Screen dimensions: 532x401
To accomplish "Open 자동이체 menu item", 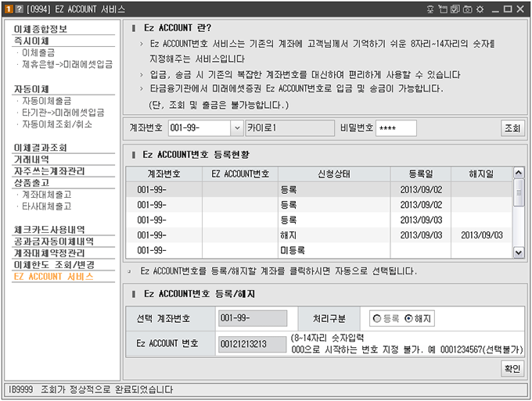I will pyautogui.click(x=31, y=89).
